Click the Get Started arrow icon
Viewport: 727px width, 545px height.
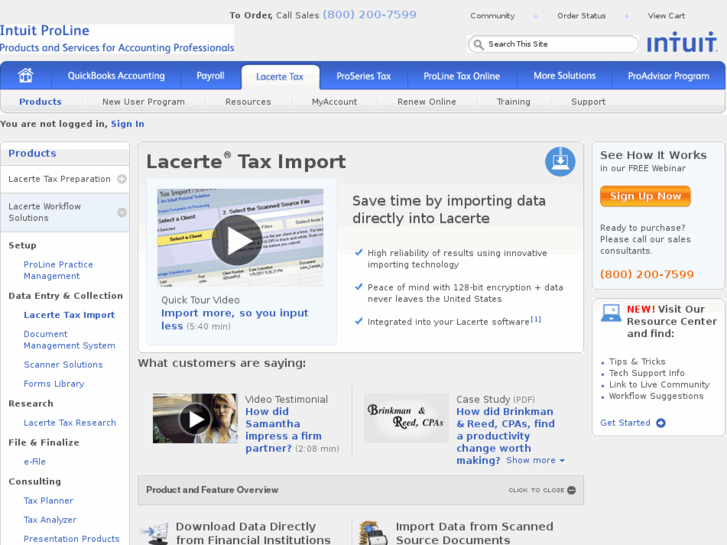(x=661, y=423)
